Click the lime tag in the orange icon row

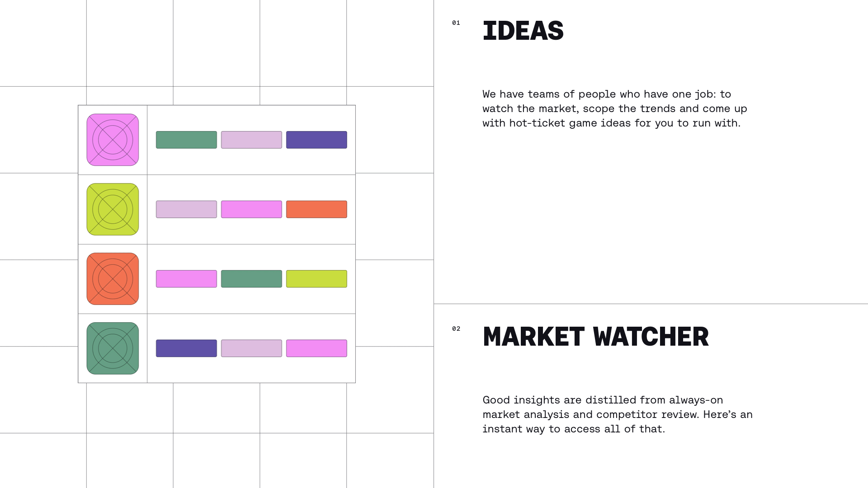pos(316,279)
